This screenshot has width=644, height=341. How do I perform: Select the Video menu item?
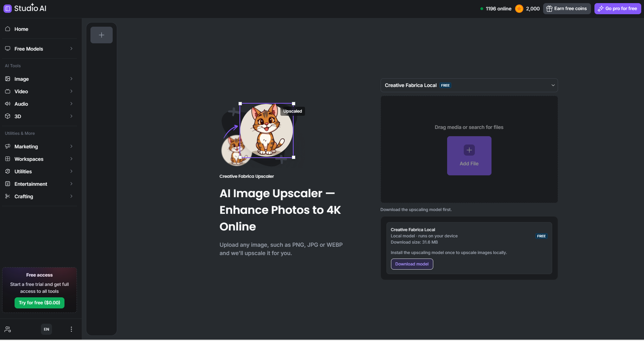pyautogui.click(x=40, y=91)
